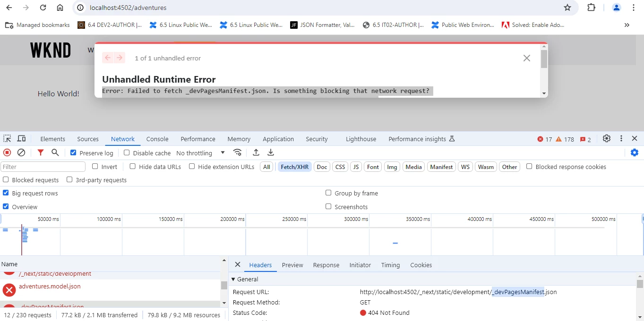Toggle the network filter funnel icon
The width and height of the screenshot is (644, 321).
coord(41,152)
